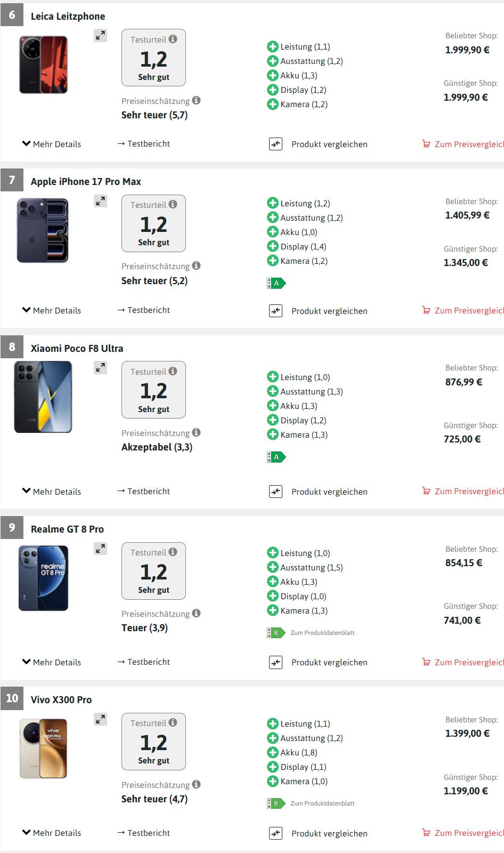
Task: Open Zum Produktdatenblatt for Vivo X300 Pro
Action: (x=322, y=803)
